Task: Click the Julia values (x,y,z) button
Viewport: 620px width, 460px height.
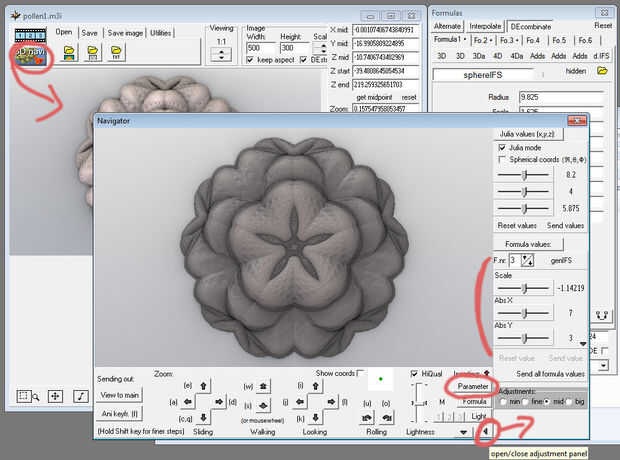Action: pos(527,134)
